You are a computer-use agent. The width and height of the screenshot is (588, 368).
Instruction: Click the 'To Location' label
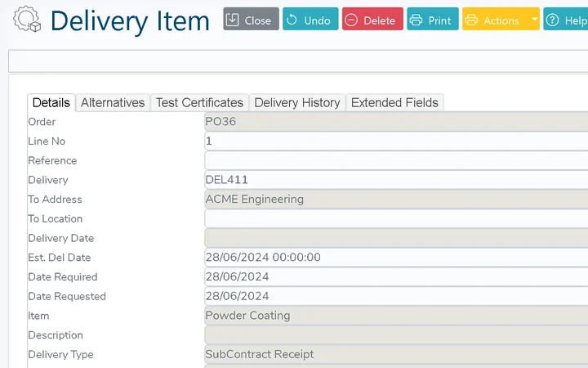click(56, 219)
